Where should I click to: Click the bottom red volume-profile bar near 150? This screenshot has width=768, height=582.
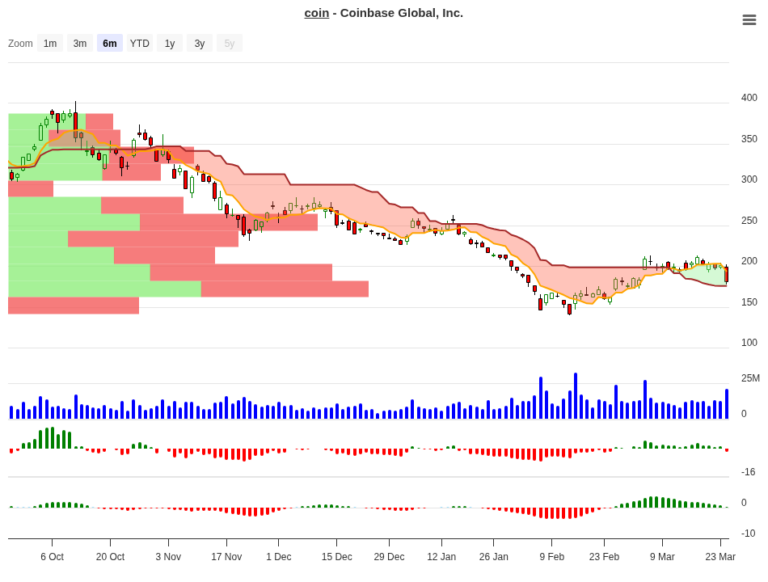coord(73,305)
